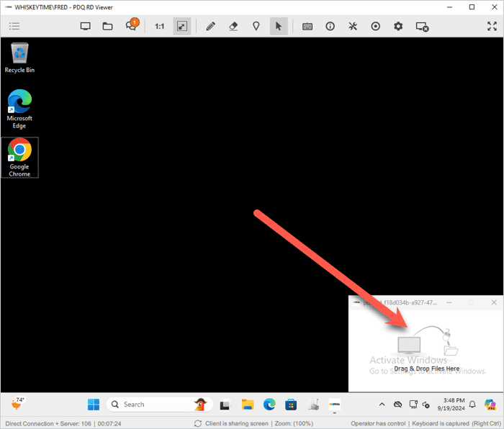Screen dimensions: 504x429
Task: Click 'Operator has control' status text
Action: [x=378, y=423]
